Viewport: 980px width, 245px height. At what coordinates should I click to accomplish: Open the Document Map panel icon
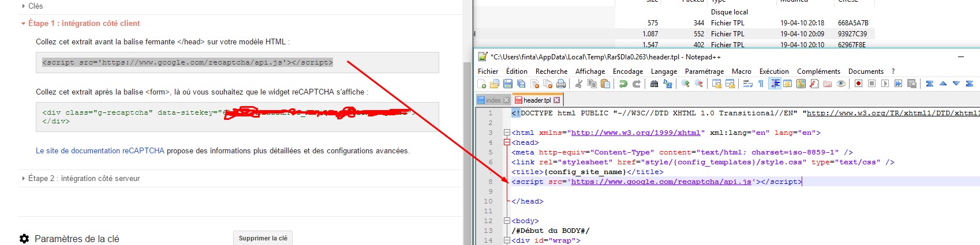click(801, 84)
